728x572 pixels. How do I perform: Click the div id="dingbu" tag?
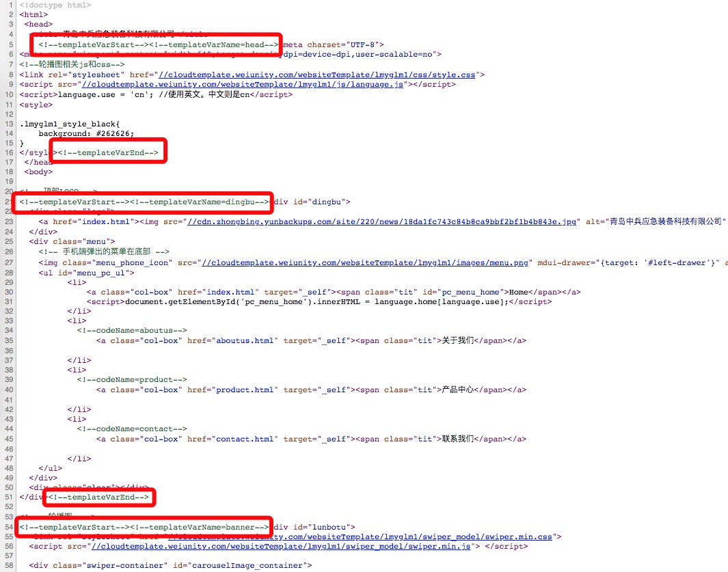pos(312,202)
